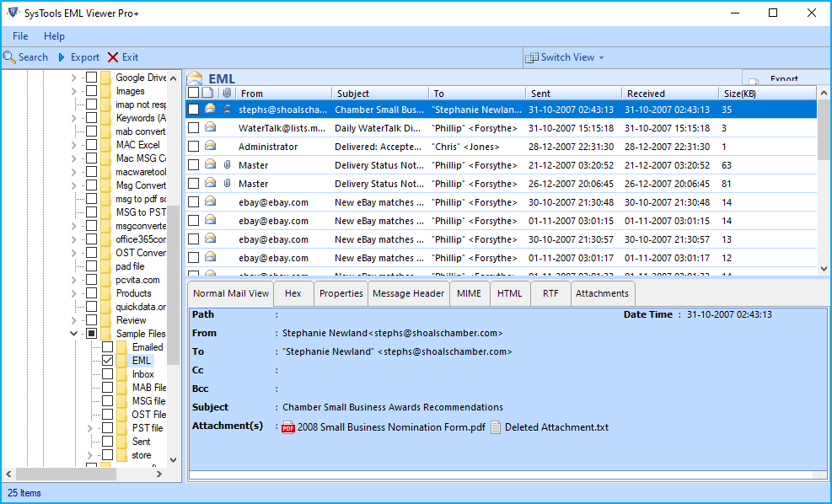Click the red Exit X icon

click(x=112, y=57)
